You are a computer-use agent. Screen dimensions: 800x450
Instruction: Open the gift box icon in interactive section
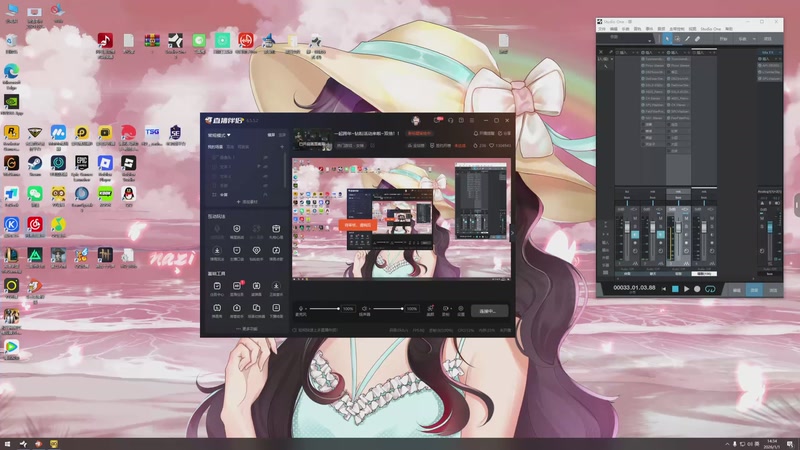276,229
